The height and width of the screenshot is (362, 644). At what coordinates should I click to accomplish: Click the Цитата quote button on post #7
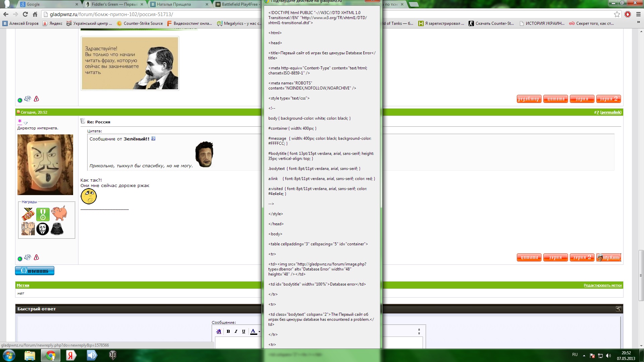coord(529,257)
